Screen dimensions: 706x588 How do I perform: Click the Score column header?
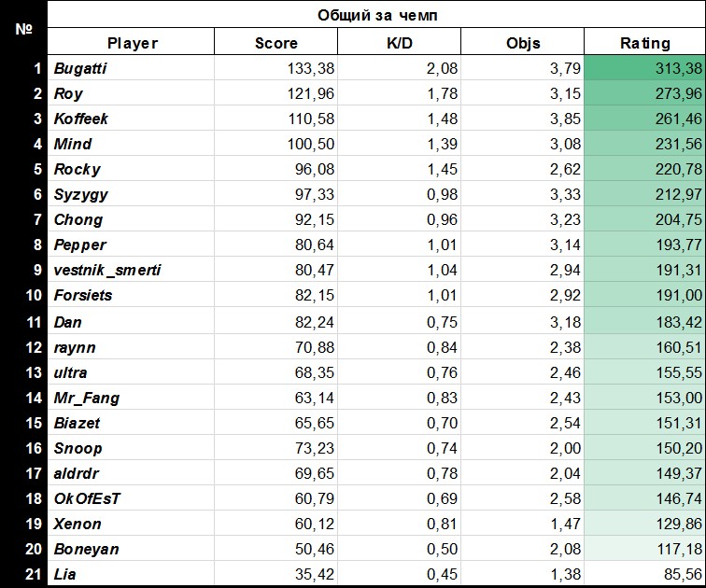pos(275,43)
